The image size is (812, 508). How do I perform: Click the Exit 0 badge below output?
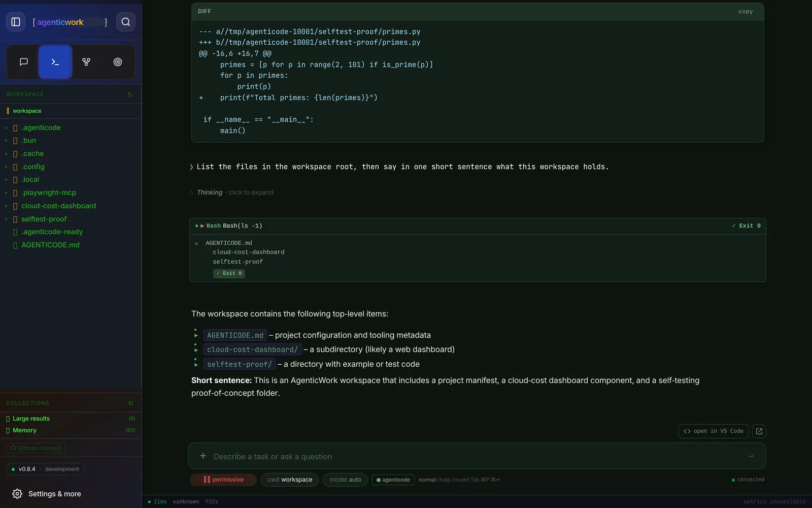coord(229,273)
